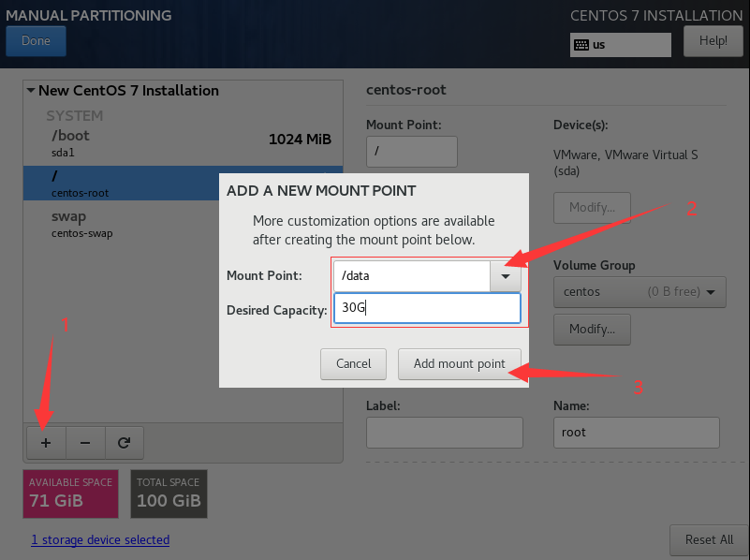Click the Help! button

tap(713, 40)
